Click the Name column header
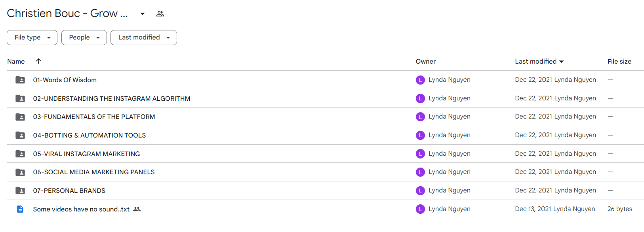The width and height of the screenshot is (644, 232). [x=16, y=61]
